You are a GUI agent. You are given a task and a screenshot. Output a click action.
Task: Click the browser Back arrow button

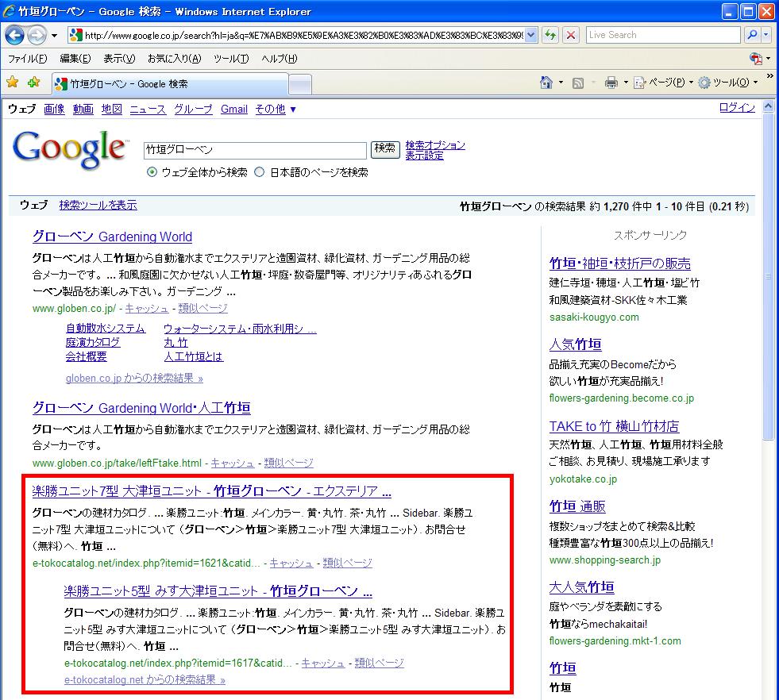pyautogui.click(x=15, y=36)
